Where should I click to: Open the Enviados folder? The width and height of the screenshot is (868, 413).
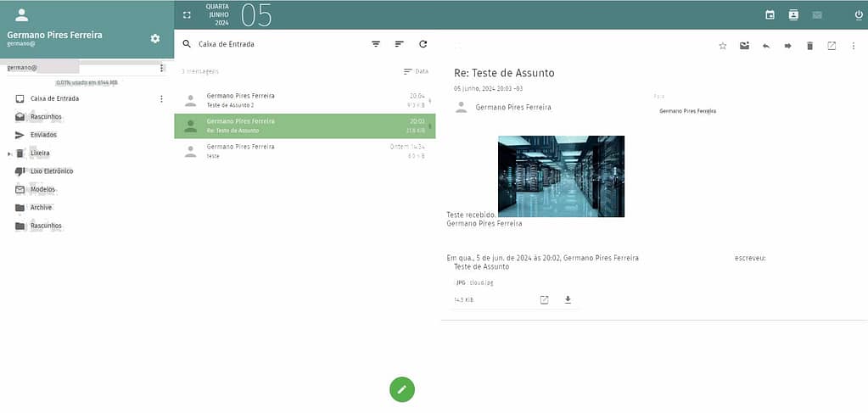(44, 135)
